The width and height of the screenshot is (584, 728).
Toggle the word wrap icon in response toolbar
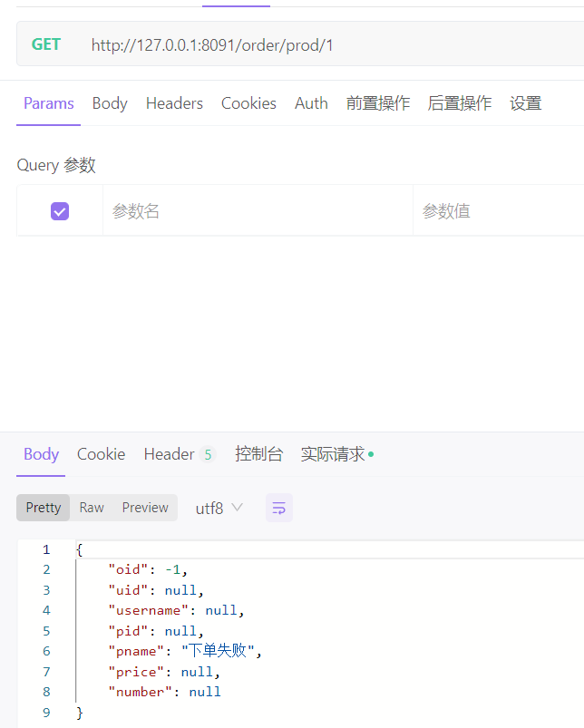click(x=279, y=508)
